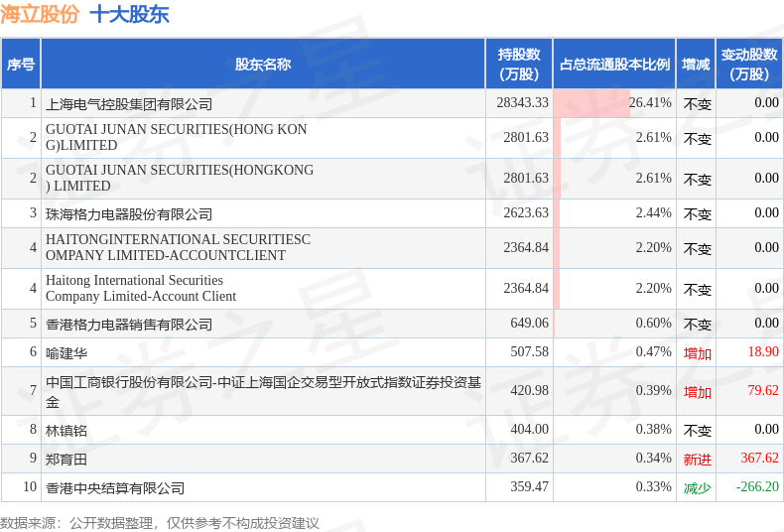Select shareholder 珠海格力电器股份有限公司

(x=129, y=214)
